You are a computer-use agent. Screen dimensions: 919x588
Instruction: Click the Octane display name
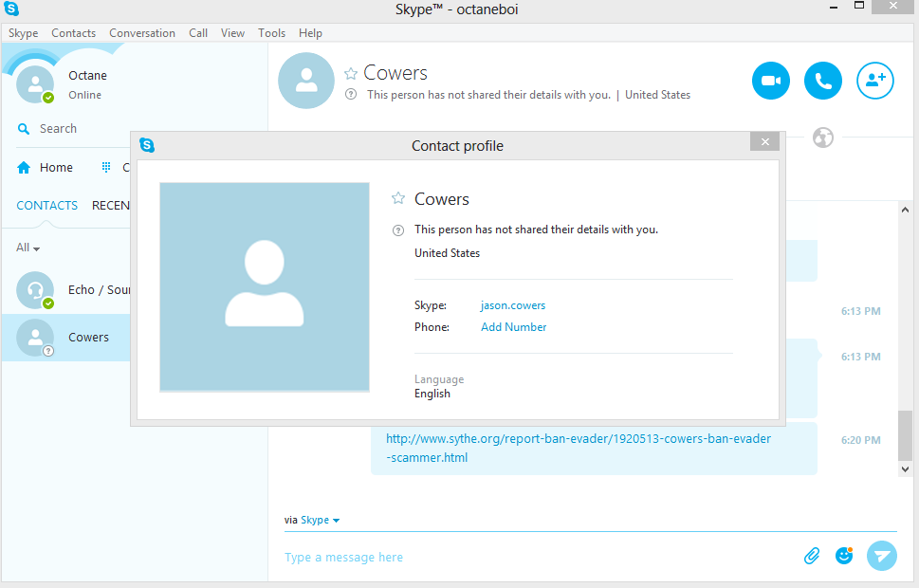[x=87, y=76]
